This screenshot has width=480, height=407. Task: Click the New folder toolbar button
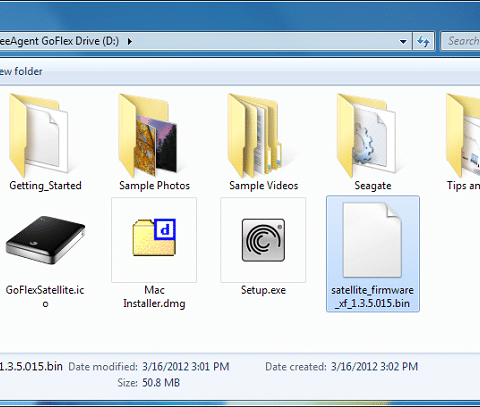21,71
